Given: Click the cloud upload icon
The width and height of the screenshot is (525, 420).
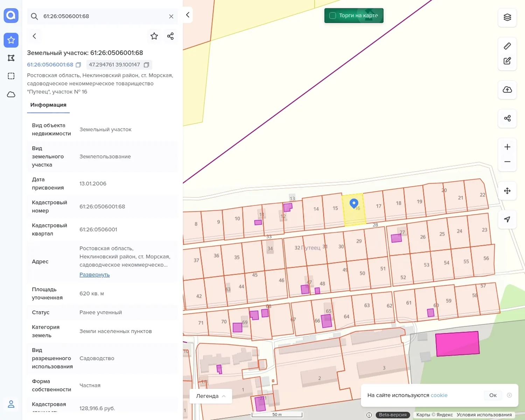Looking at the screenshot, I should pos(507,90).
